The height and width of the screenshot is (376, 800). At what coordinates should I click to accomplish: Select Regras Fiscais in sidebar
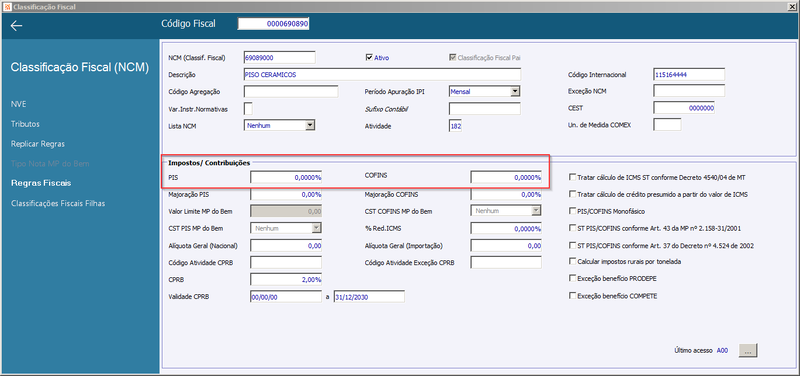(x=41, y=183)
